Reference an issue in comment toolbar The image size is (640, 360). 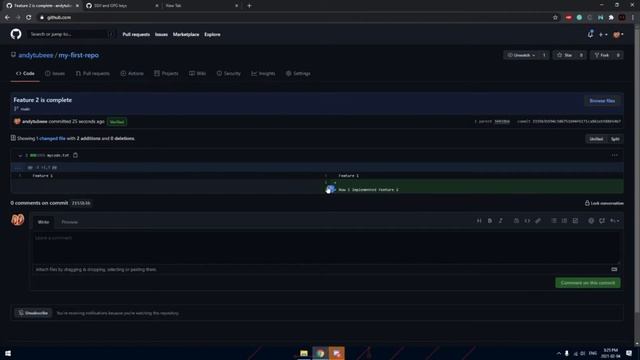602,221
